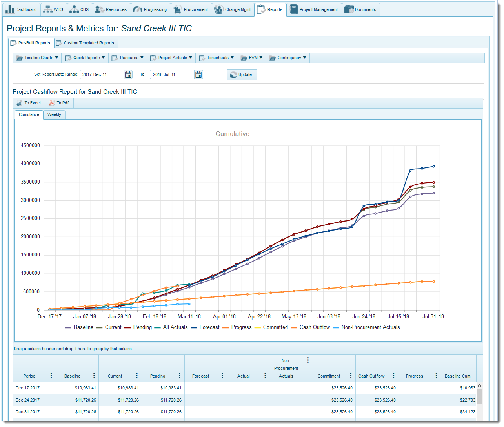Toggle Pending series in chart legend
This screenshot has height=427, width=504.
[x=138, y=327]
